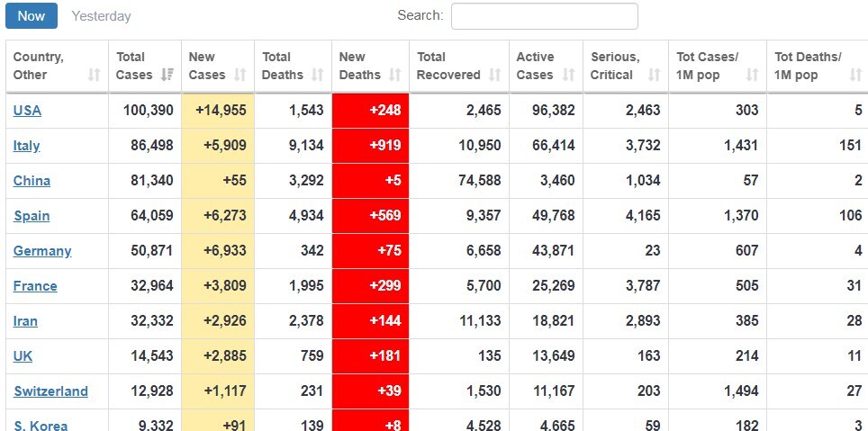This screenshot has height=431, width=868.
Task: Sort by New Deaths arrow icon
Action: tap(394, 75)
